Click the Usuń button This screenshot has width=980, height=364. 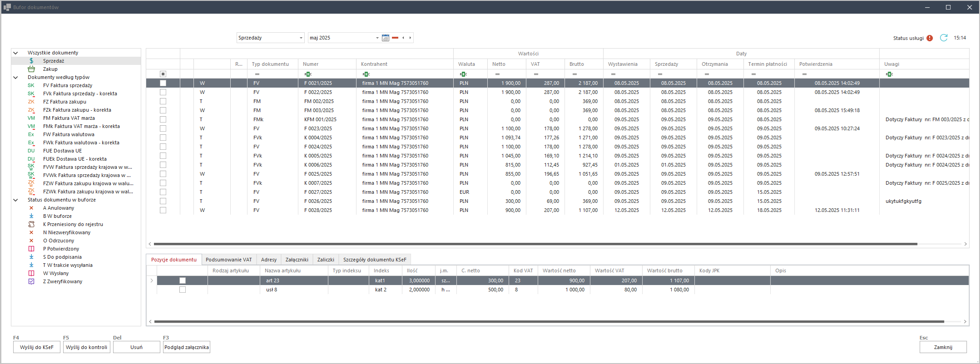pos(137,347)
